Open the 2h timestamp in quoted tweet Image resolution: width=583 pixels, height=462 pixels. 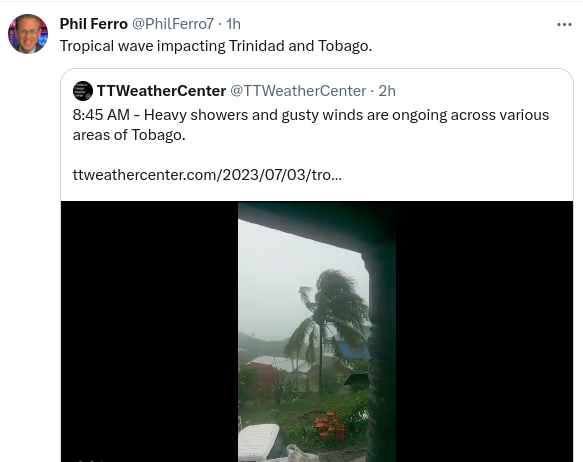pos(387,91)
